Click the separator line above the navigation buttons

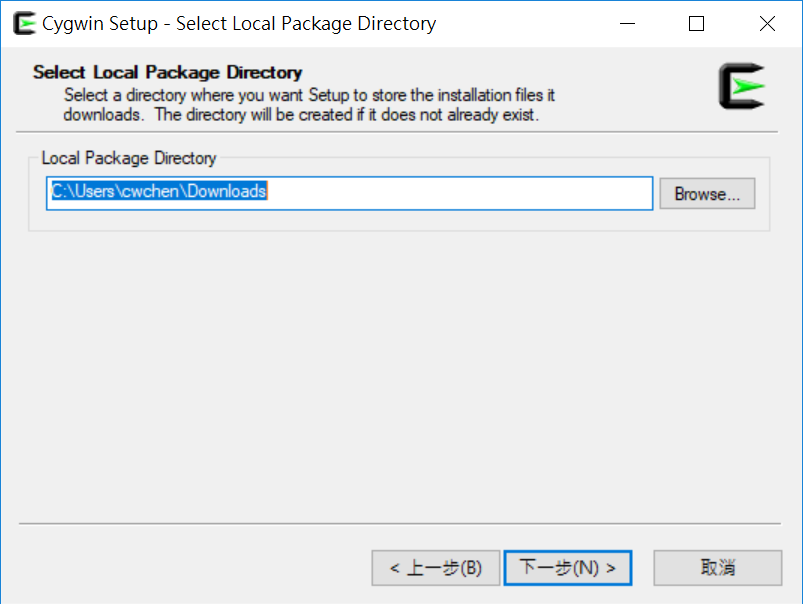[x=400, y=523]
